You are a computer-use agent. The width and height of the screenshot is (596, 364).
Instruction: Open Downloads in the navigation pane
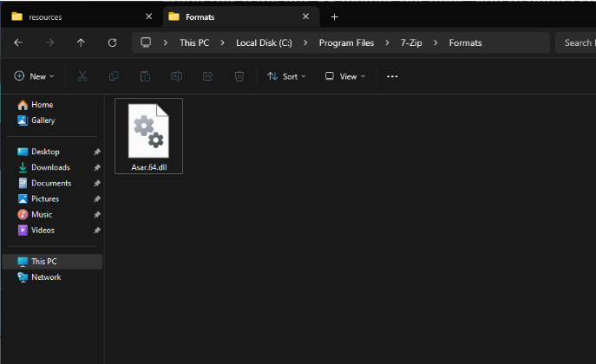50,167
